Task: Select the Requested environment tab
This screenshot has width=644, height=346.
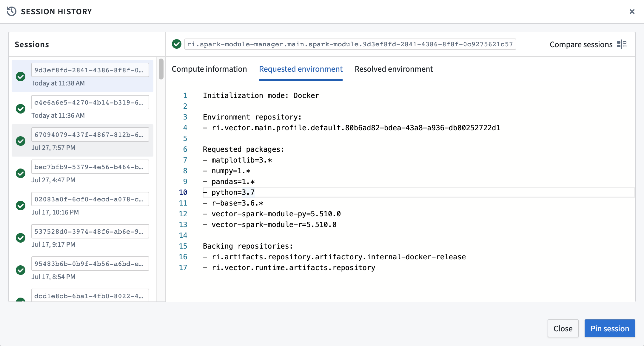Action: pyautogui.click(x=301, y=69)
